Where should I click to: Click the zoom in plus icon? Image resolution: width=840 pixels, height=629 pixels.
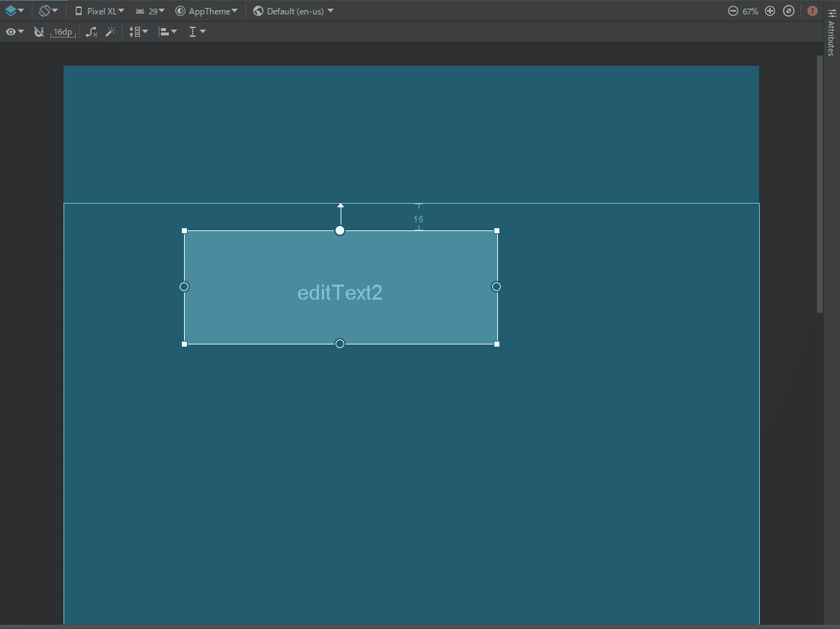click(x=770, y=11)
